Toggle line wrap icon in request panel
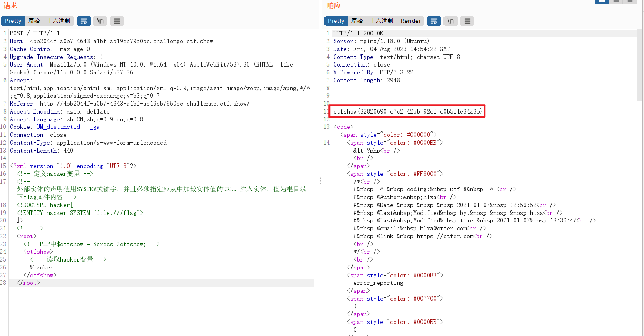Screen dimensions: 644x336 click(x=84, y=21)
